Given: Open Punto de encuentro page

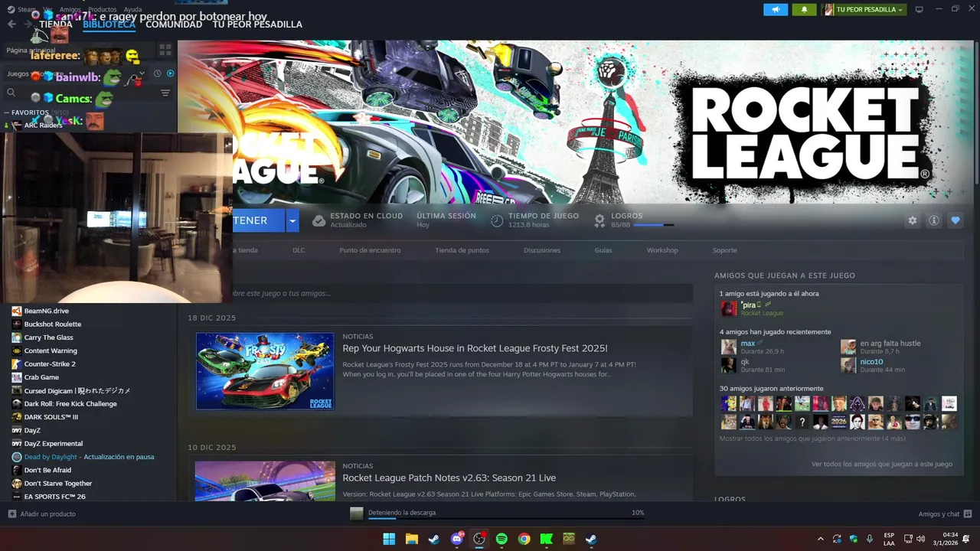Looking at the screenshot, I should pos(370,250).
